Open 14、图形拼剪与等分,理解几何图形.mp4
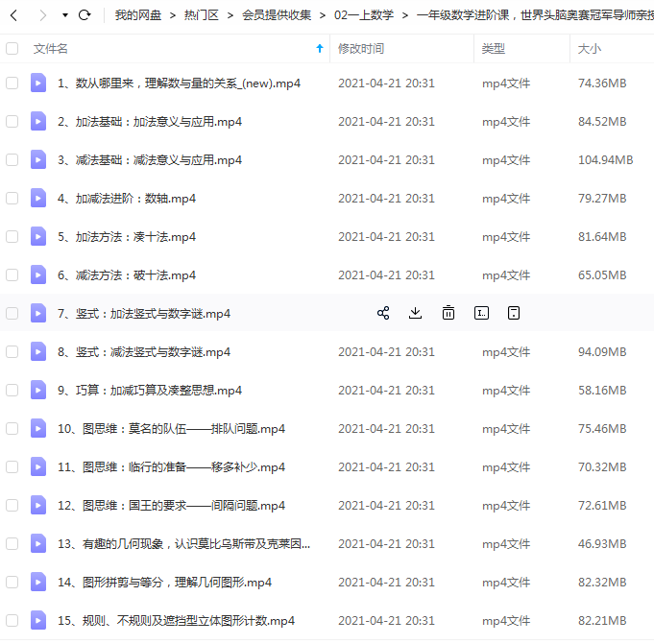The height and width of the screenshot is (644, 654). point(165,582)
